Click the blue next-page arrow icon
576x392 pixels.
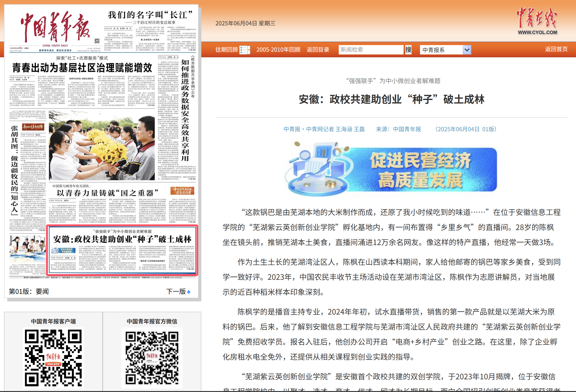point(189,292)
